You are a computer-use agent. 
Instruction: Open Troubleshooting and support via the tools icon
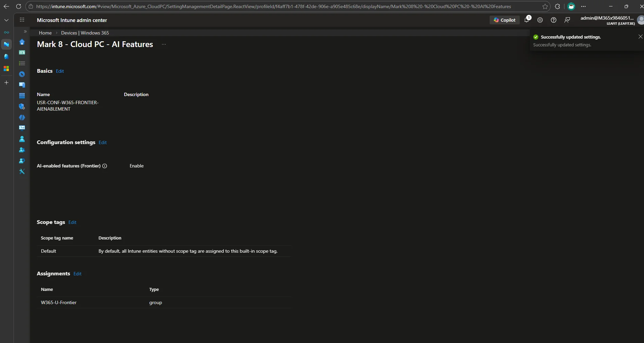click(22, 171)
